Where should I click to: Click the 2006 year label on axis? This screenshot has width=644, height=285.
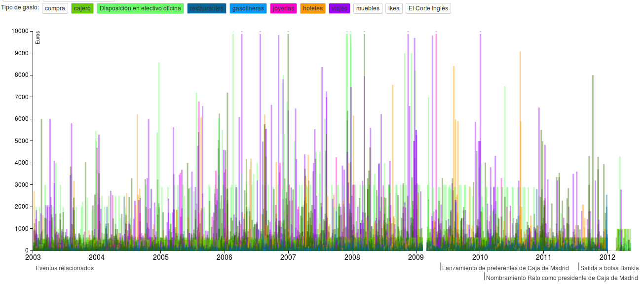pyautogui.click(x=225, y=257)
